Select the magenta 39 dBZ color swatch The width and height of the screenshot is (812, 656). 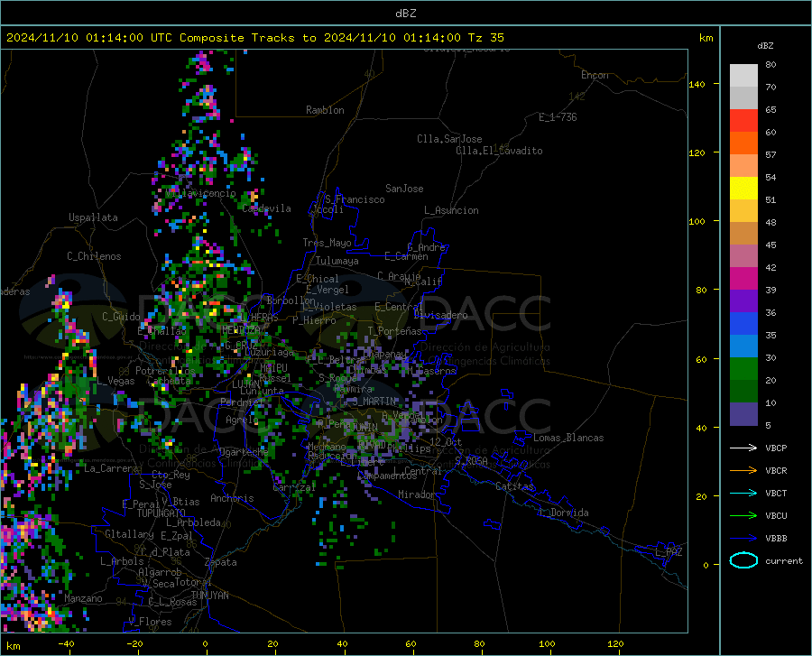(x=743, y=279)
